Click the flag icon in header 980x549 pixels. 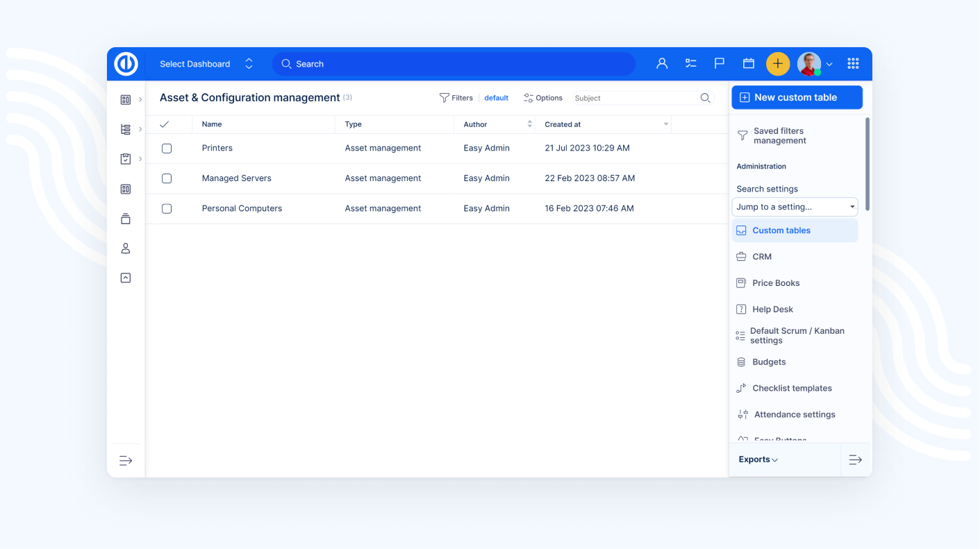click(720, 64)
